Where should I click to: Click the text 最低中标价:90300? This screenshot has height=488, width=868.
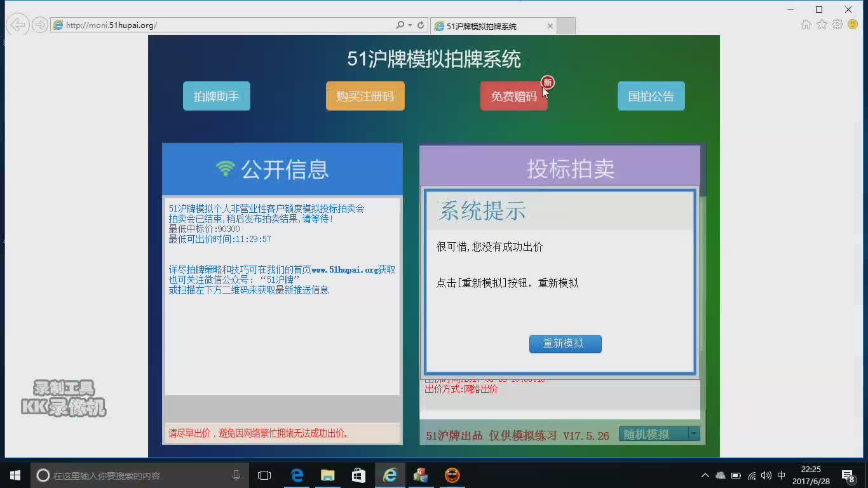coord(205,229)
